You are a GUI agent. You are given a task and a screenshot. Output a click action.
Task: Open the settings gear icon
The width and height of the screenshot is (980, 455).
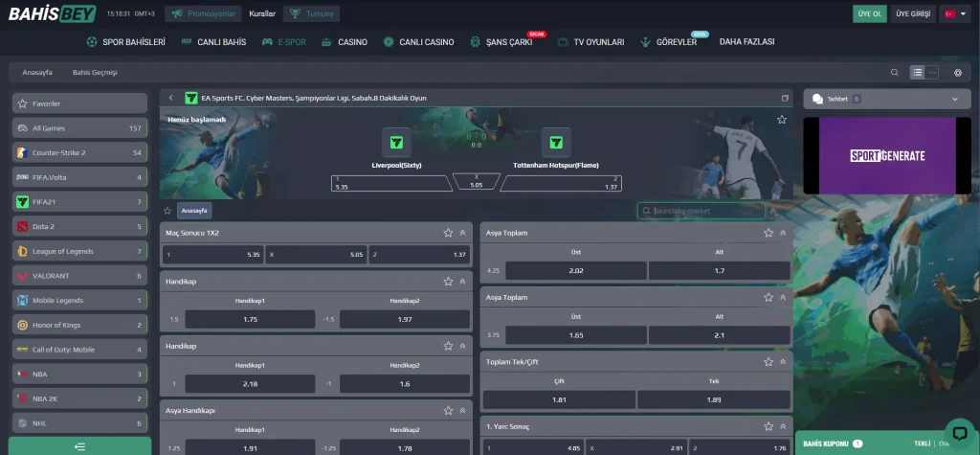(957, 73)
